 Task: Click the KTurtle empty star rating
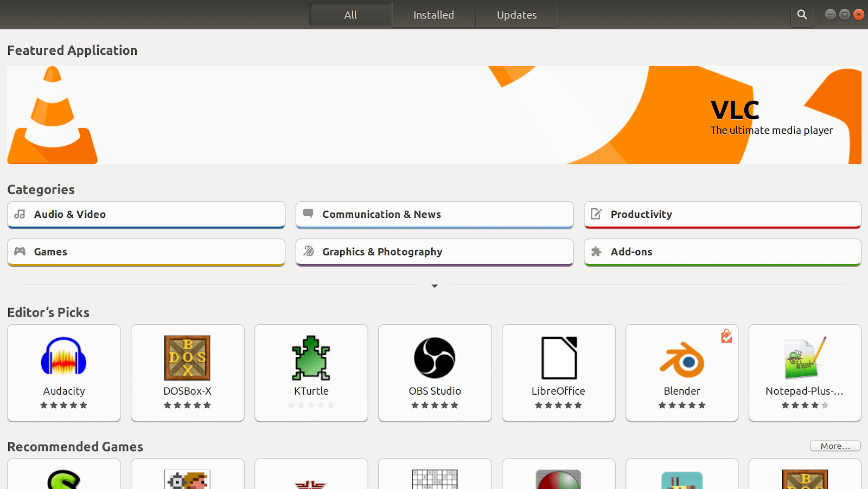311,405
